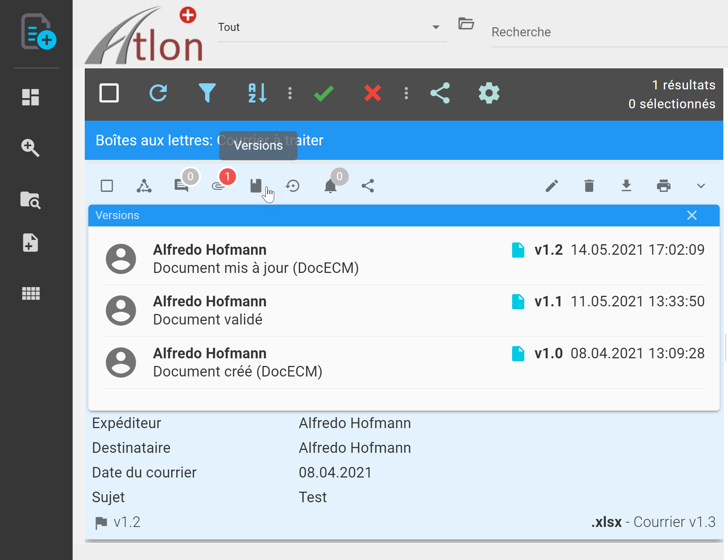Screen dimensions: 728x560
Task: Click the v1.2 flag icon
Action: (101, 523)
